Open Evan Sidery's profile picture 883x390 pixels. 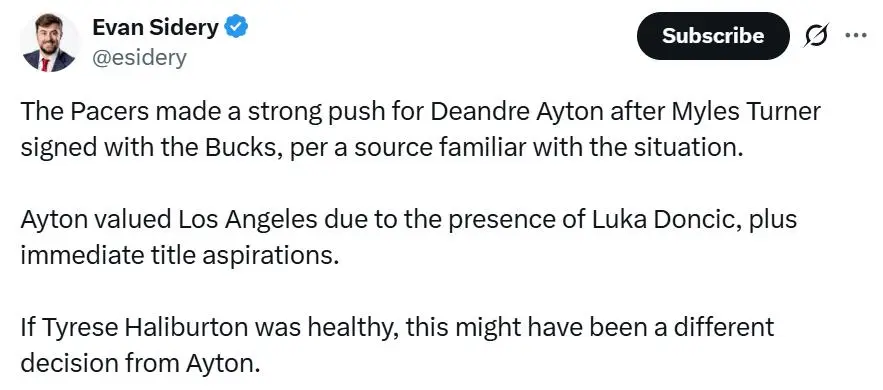pos(49,43)
